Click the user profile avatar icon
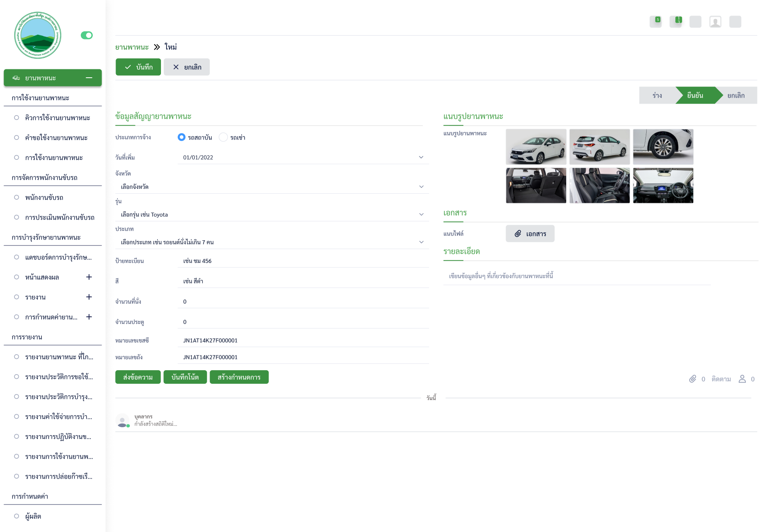Image resolution: width=765 pixels, height=532 pixels. 715,22
